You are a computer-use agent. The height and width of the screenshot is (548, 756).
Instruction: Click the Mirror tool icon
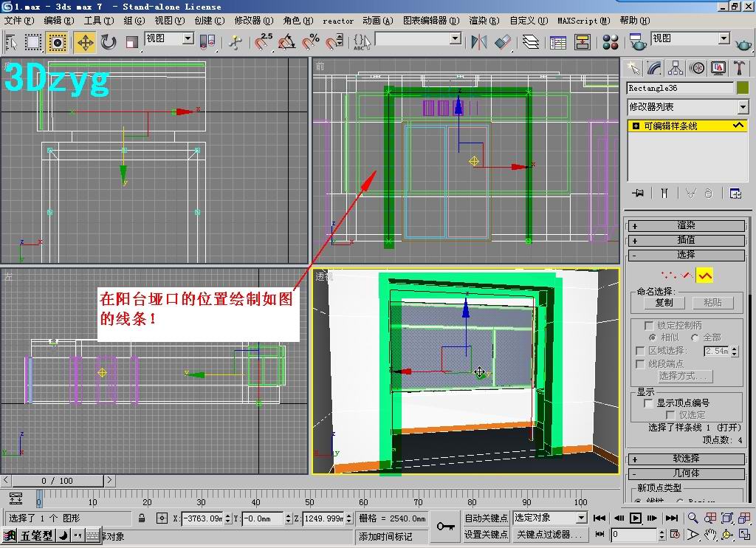pyautogui.click(x=480, y=42)
